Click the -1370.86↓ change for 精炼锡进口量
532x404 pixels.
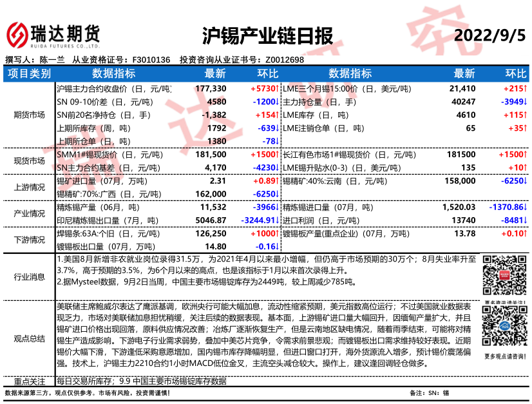point(508,207)
